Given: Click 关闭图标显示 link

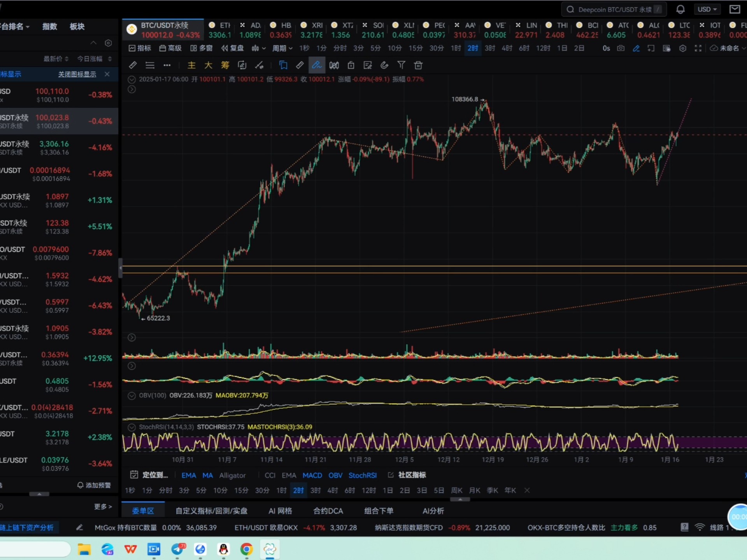Looking at the screenshot, I should coord(77,74).
